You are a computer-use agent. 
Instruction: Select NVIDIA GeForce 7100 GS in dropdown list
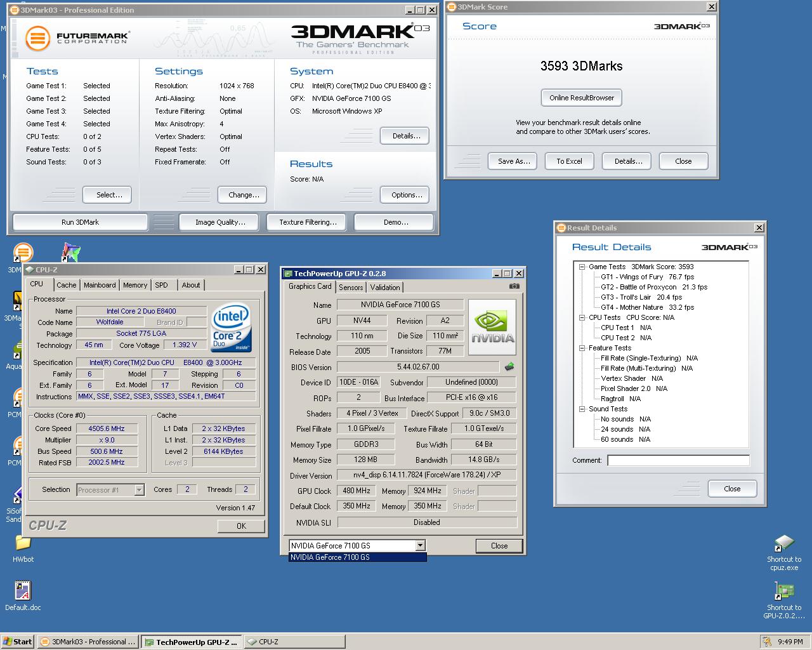[x=358, y=557]
